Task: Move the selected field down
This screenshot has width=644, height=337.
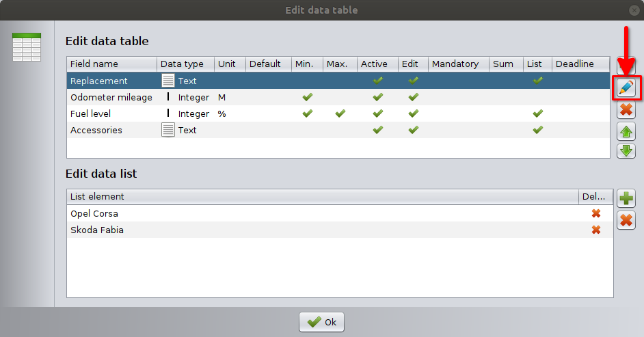Action: pos(626,150)
